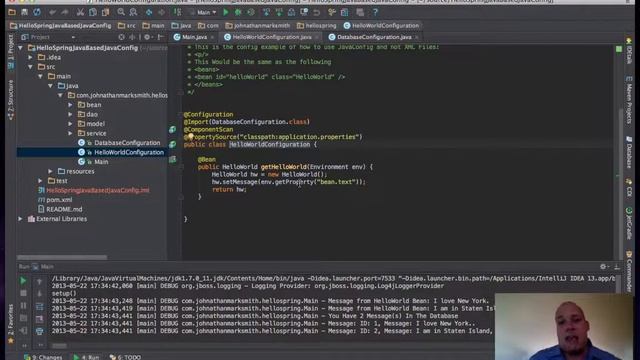Switch to the DatabaseConfiguration.java tab

click(374, 37)
